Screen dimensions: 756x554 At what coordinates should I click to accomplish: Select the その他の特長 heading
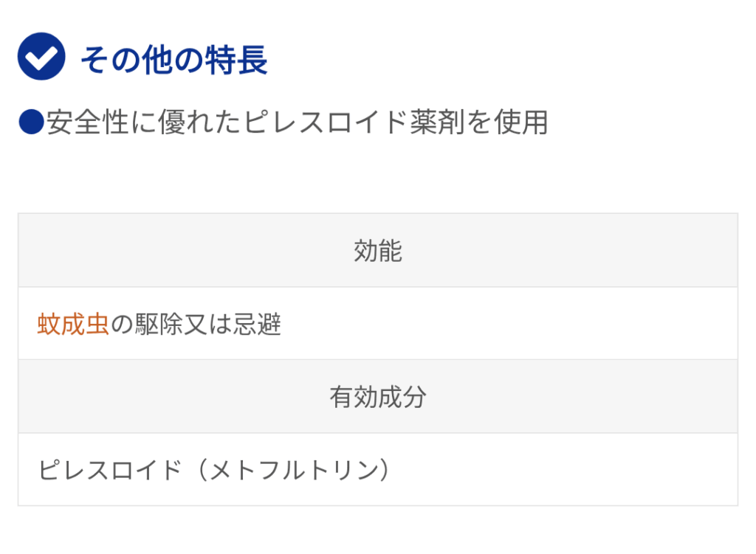173,60
